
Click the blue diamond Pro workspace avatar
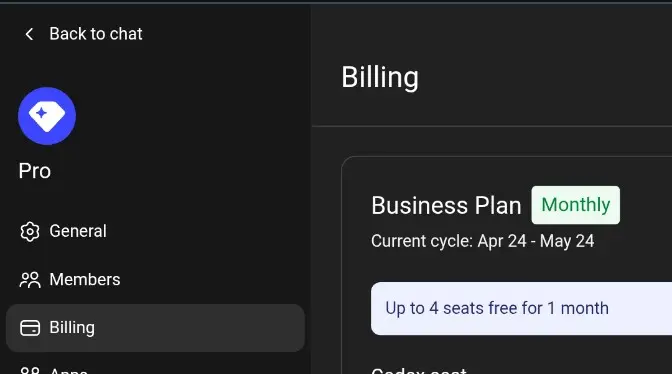click(x=47, y=116)
